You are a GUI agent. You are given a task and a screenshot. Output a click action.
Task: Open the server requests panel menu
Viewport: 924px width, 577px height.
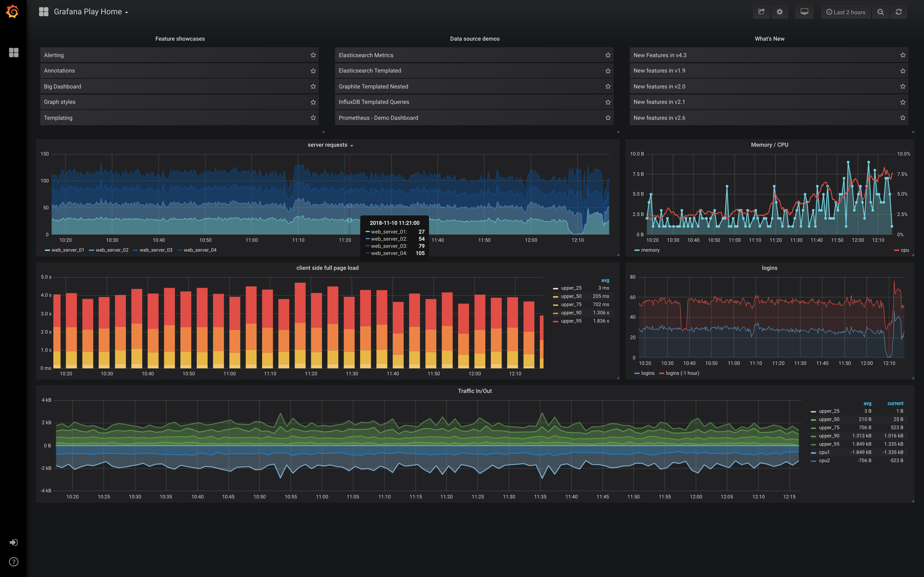point(330,145)
